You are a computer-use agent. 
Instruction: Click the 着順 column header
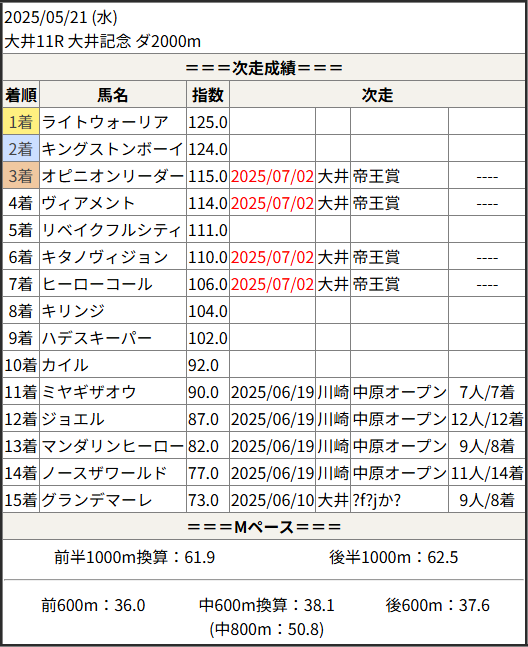point(21,95)
